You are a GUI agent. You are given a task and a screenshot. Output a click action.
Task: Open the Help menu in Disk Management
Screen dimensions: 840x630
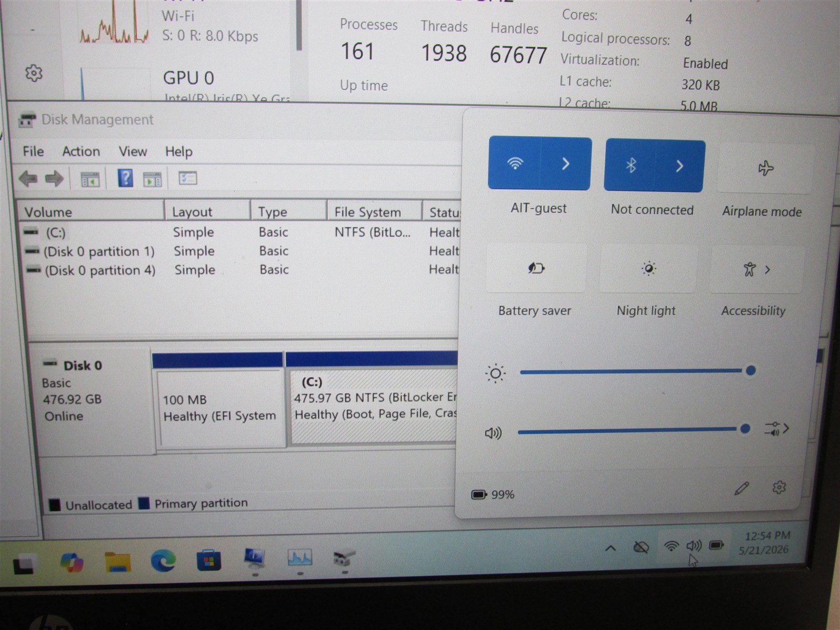178,152
